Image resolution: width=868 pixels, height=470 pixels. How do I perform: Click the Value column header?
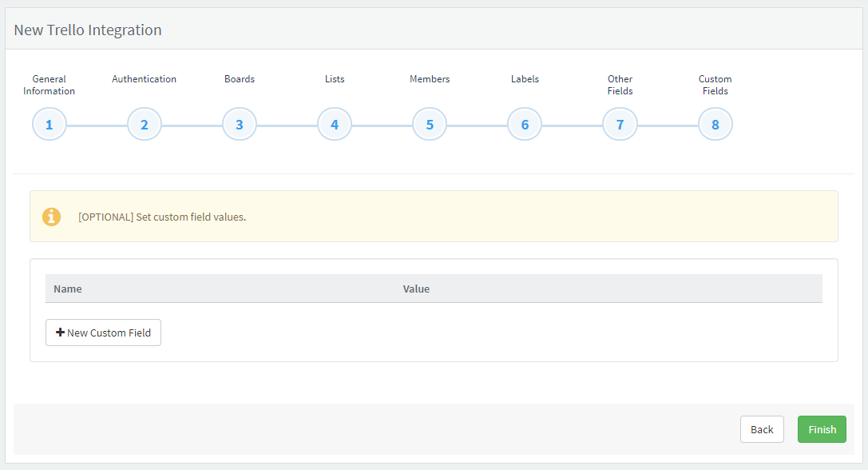416,289
